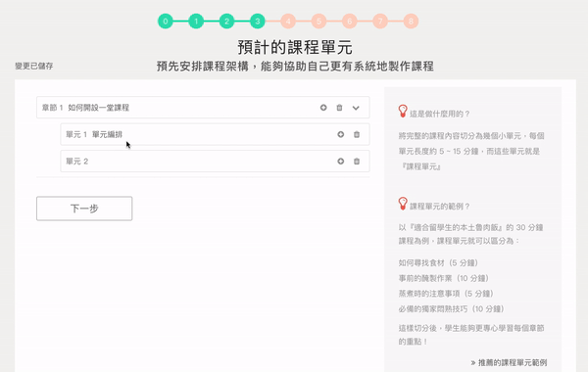Go to step 2 in progress bar
This screenshot has height=372, width=588.
[227, 21]
